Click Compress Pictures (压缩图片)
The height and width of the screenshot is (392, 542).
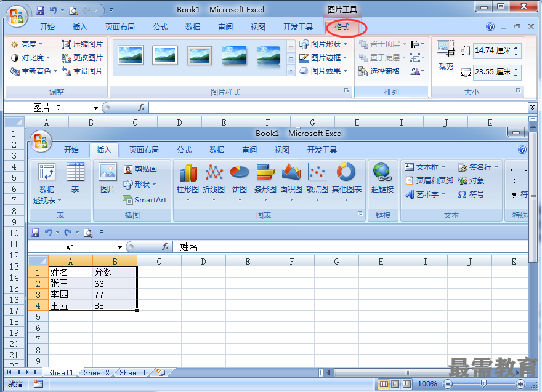coord(83,44)
